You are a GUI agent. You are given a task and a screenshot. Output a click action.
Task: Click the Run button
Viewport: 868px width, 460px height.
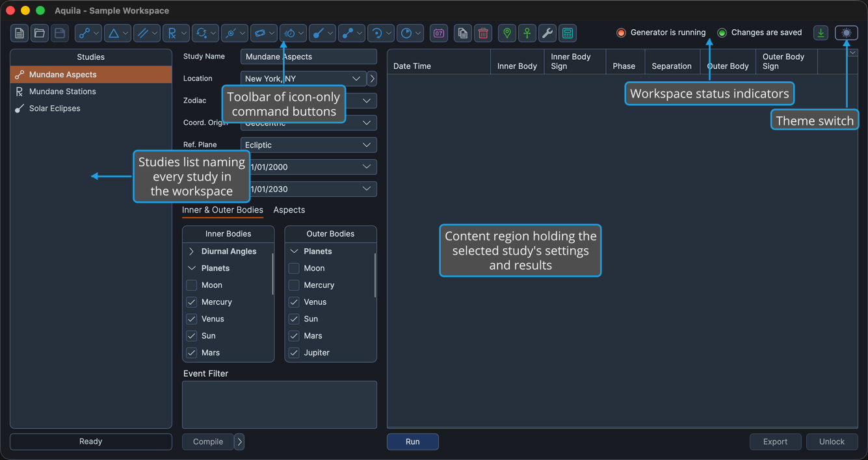tap(413, 442)
